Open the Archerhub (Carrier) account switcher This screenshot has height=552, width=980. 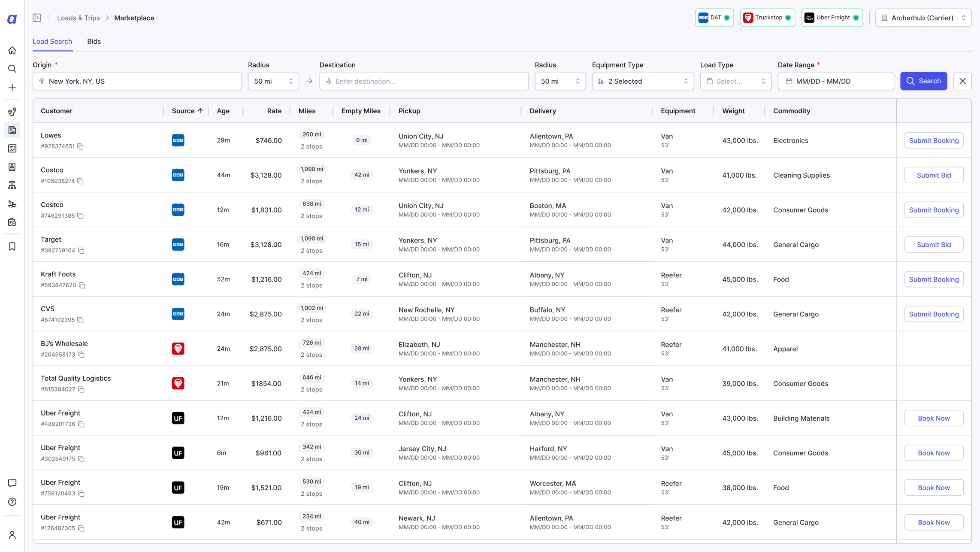point(923,18)
